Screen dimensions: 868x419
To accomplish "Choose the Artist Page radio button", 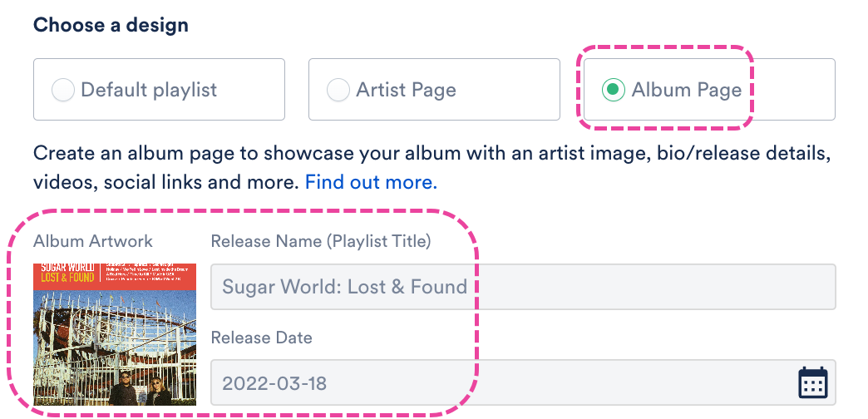I will 338,90.
